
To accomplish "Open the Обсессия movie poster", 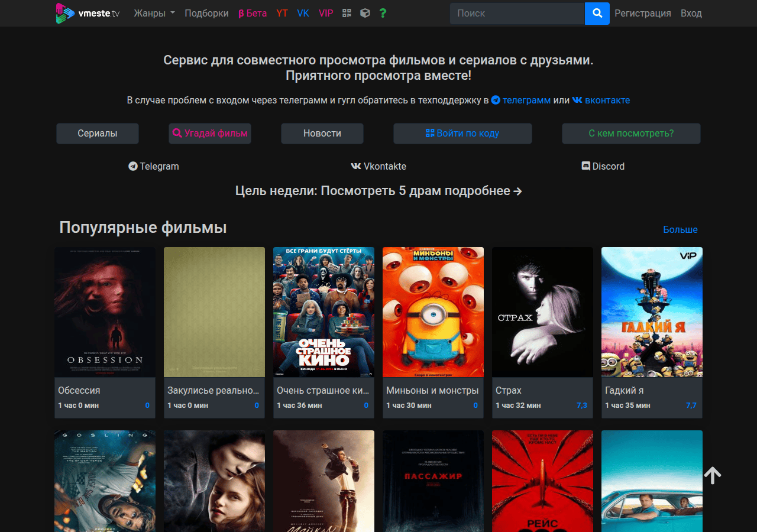I will (x=105, y=312).
